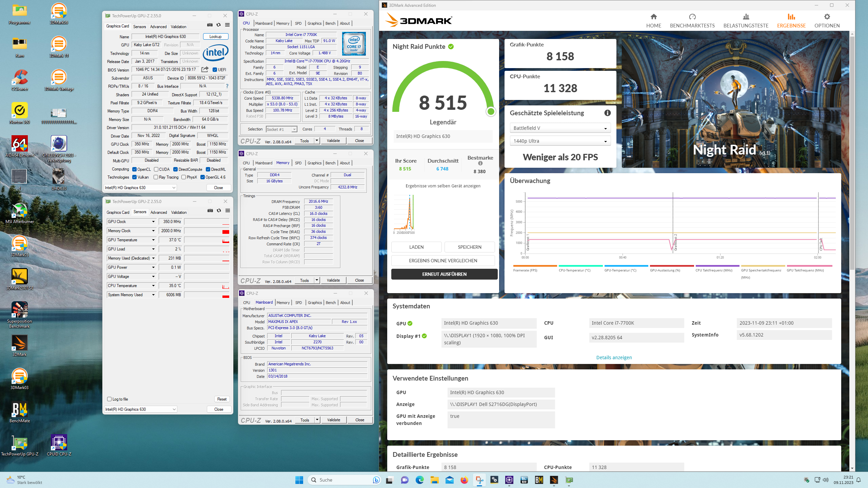Open hamburger menu in upper GPU-Z window
This screenshot has height=488, width=868.
pos(228,25)
